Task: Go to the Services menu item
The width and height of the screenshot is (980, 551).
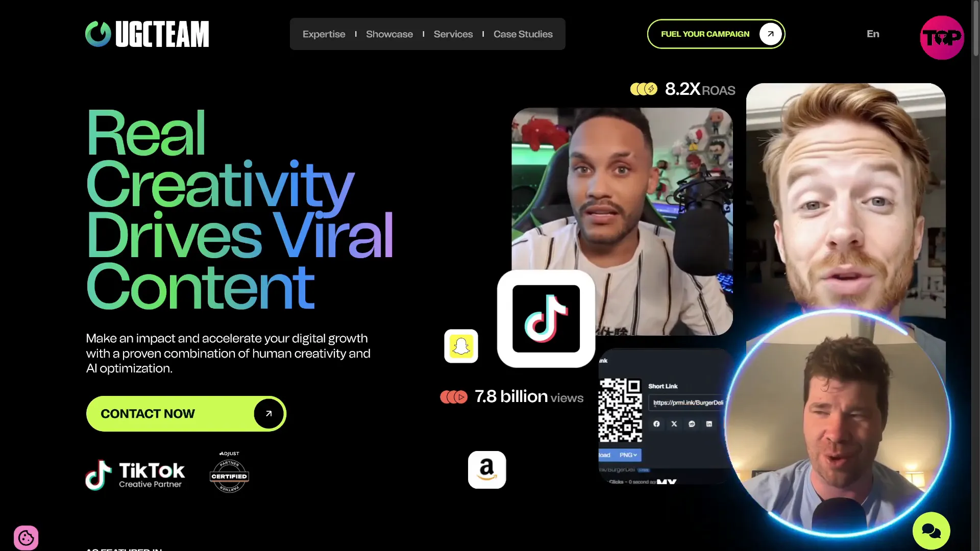Action: [x=453, y=34]
